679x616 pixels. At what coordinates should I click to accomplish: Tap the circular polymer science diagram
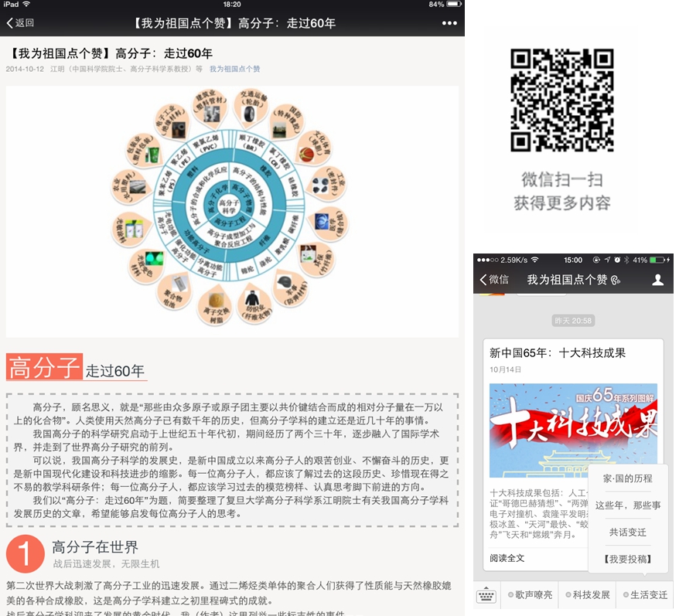pos(232,211)
